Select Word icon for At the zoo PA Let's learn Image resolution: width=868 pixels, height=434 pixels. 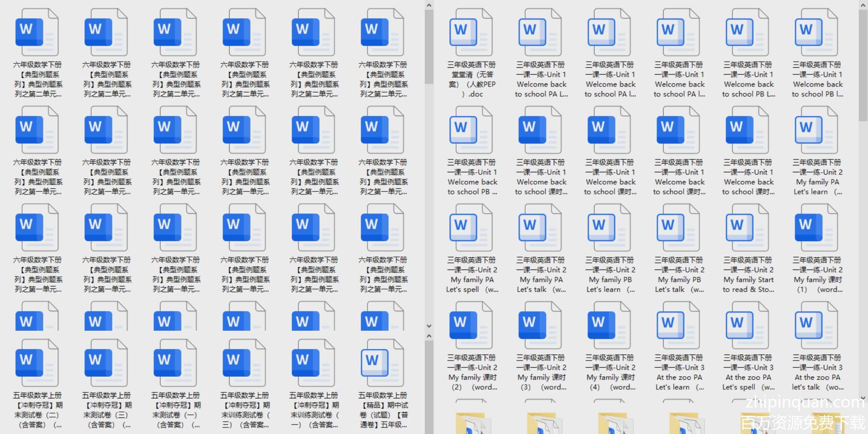[678, 325]
